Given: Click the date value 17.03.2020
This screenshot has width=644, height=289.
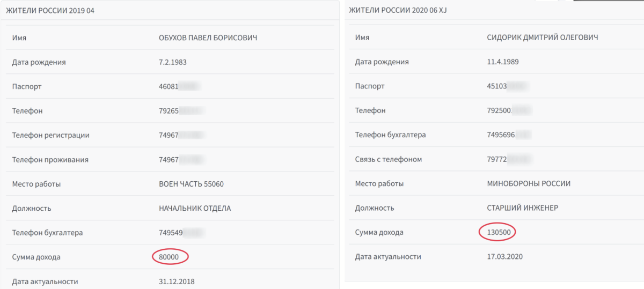Looking at the screenshot, I should tap(504, 257).
